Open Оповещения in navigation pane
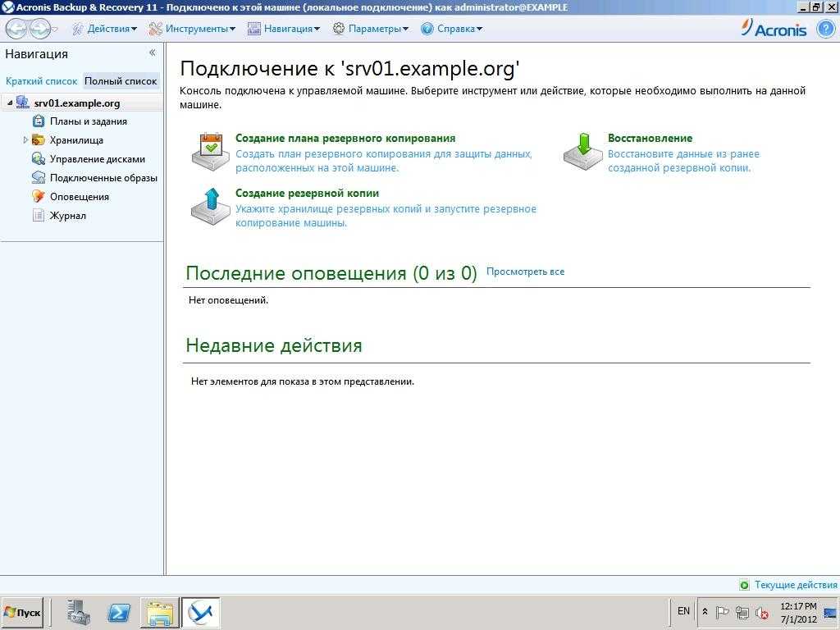Image resolution: width=840 pixels, height=630 pixels. click(79, 197)
